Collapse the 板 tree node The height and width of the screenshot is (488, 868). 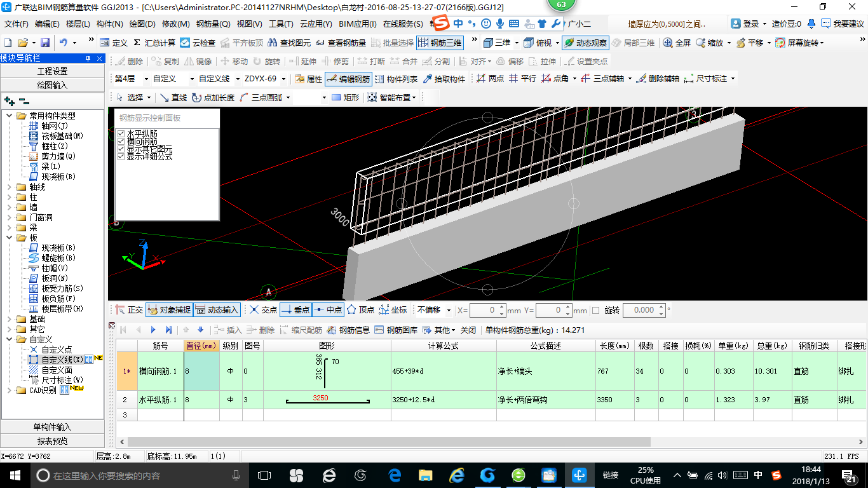click(x=10, y=238)
